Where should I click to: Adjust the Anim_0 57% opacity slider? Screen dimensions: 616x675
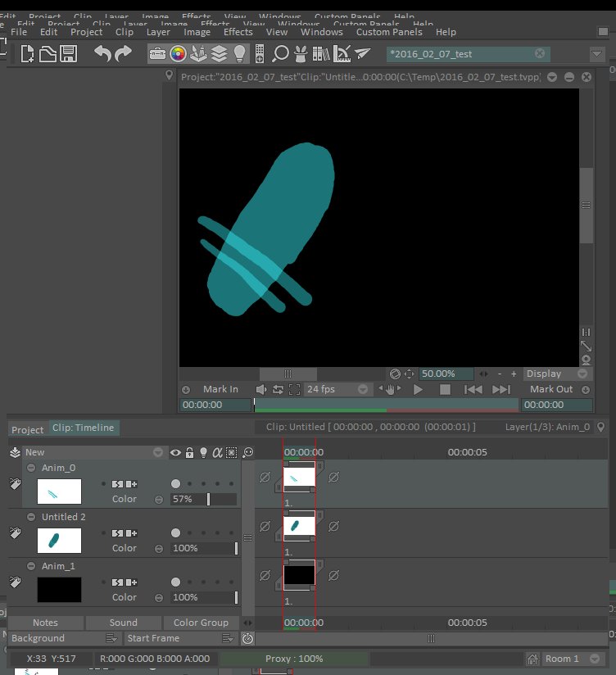pyautogui.click(x=204, y=499)
